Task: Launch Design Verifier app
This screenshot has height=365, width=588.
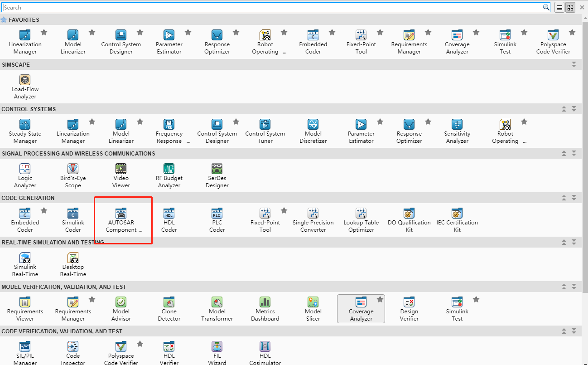Action: click(409, 309)
